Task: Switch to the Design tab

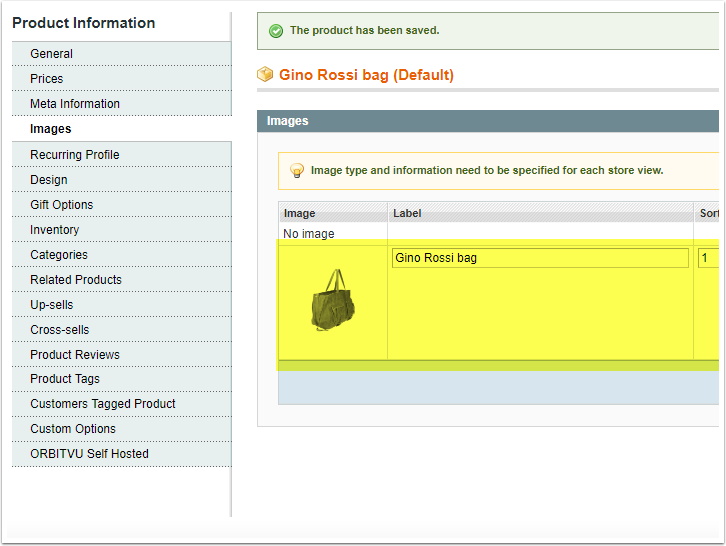Action: 121,180
